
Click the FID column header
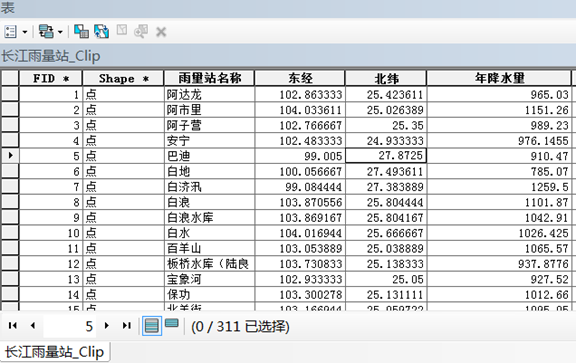click(51, 78)
